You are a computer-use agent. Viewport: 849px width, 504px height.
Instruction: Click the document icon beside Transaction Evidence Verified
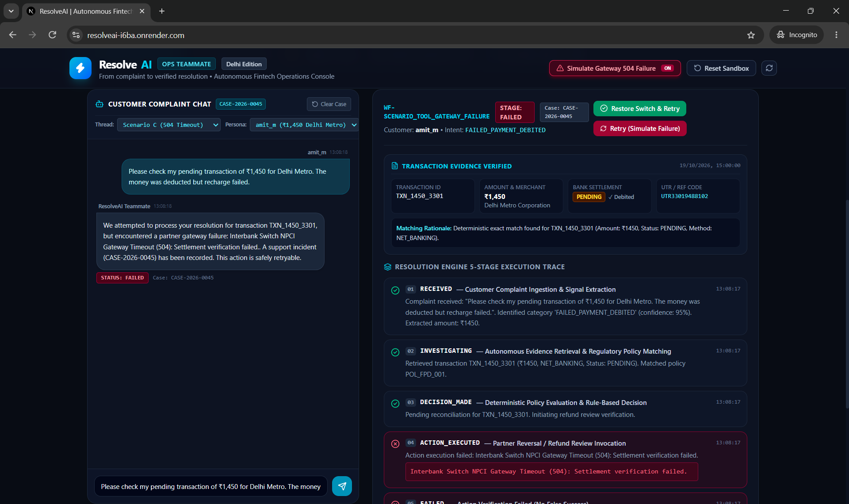(x=395, y=166)
